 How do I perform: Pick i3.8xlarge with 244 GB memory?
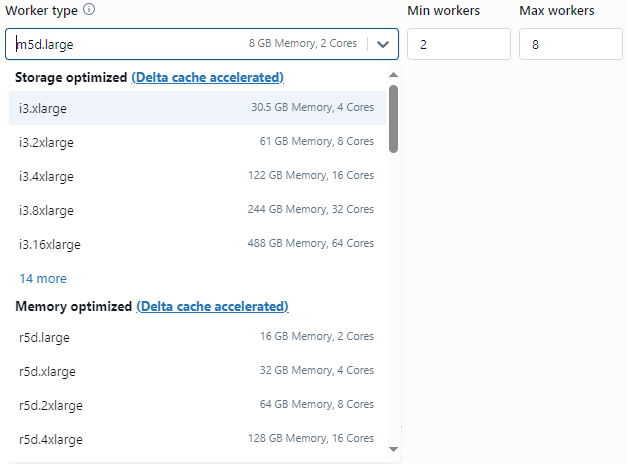tap(196, 210)
